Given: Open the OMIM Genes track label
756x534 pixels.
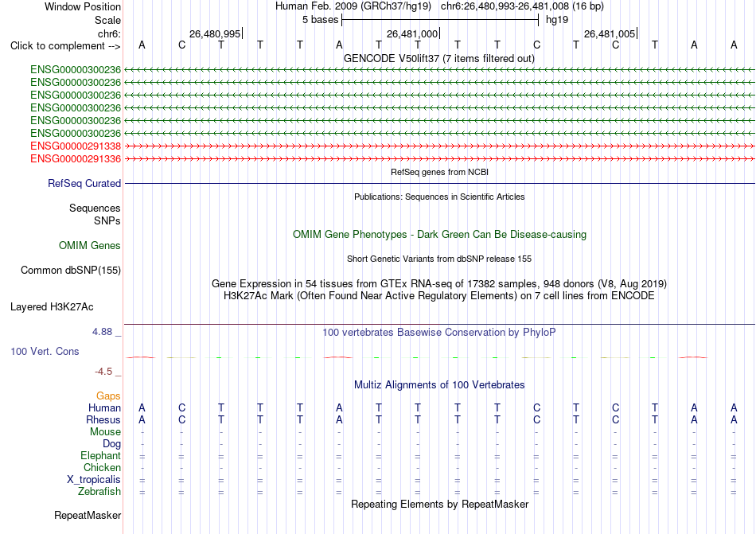Looking at the screenshot, I should pos(90,245).
